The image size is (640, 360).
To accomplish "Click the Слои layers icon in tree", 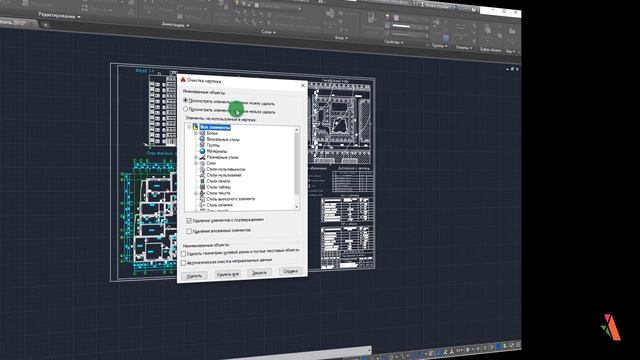I will [x=202, y=163].
